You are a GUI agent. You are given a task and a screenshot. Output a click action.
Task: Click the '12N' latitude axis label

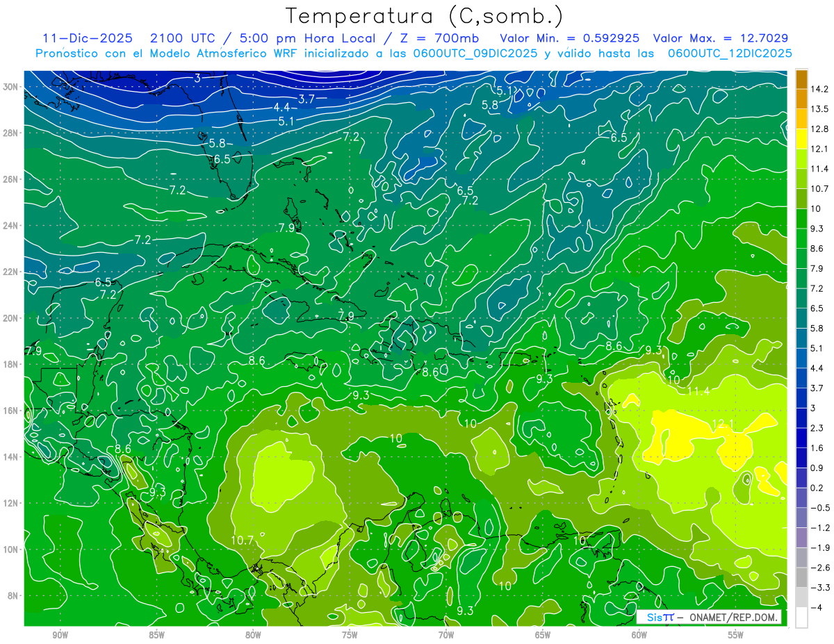(x=12, y=503)
